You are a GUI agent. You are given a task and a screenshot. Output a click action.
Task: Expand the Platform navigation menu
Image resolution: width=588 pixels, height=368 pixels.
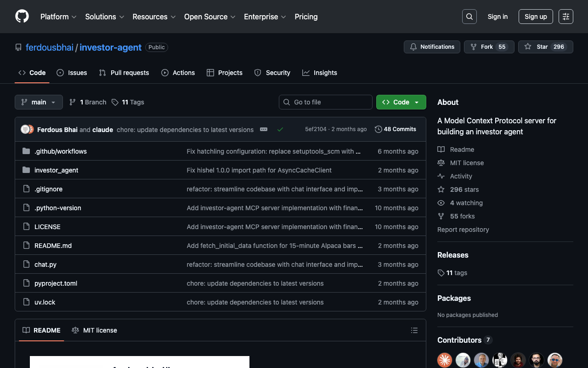58,17
